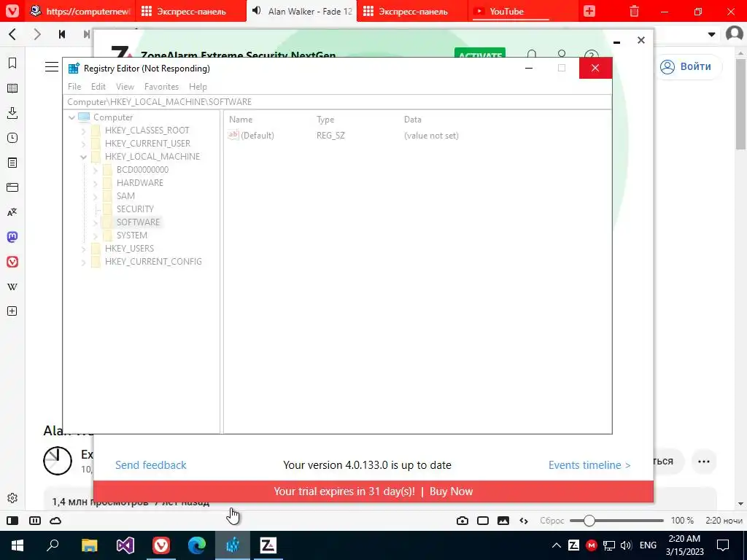Open Vivaldi settings gear icon
Image resolution: width=747 pixels, height=560 pixels.
(12, 498)
